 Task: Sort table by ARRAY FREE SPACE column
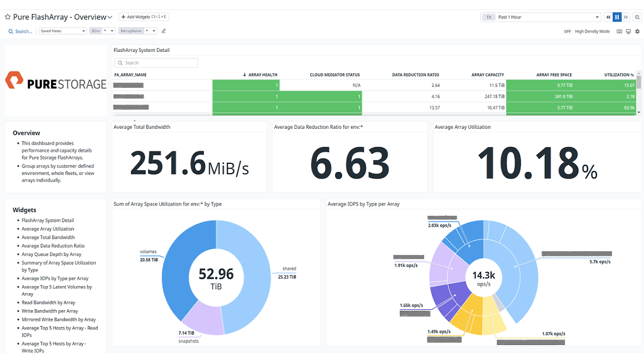[554, 75]
